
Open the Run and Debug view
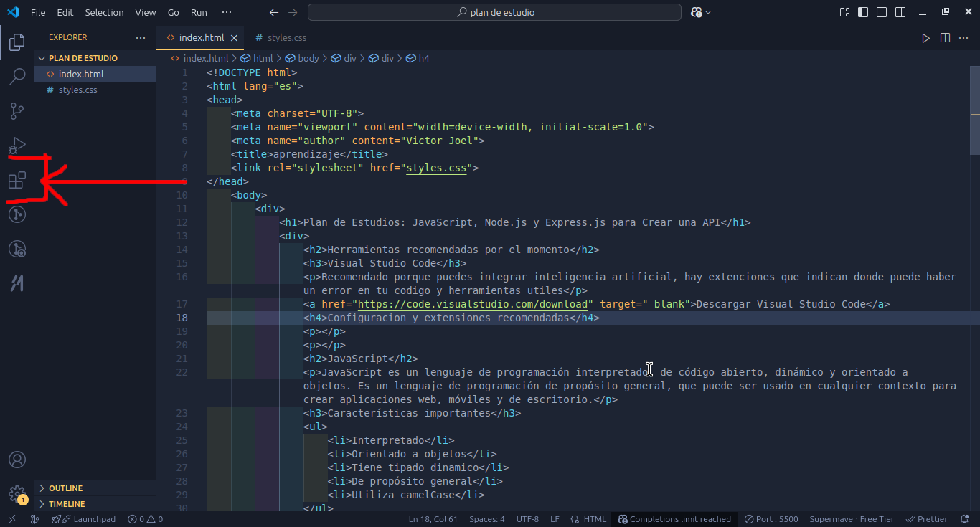pos(17,146)
